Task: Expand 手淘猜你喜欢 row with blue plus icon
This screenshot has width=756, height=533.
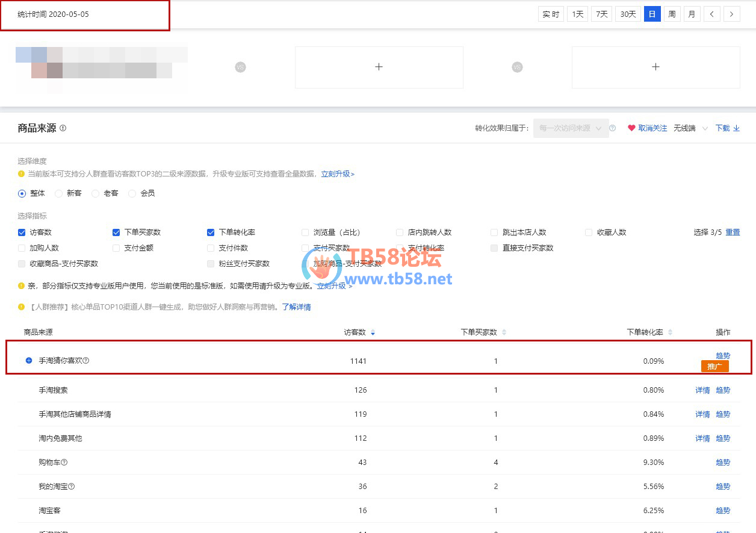Action: click(x=29, y=361)
